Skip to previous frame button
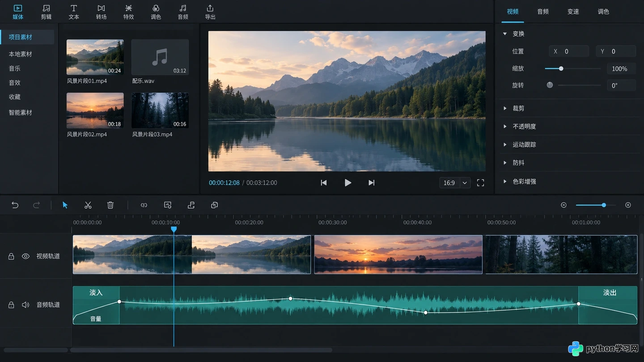This screenshot has height=362, width=644. tap(324, 183)
